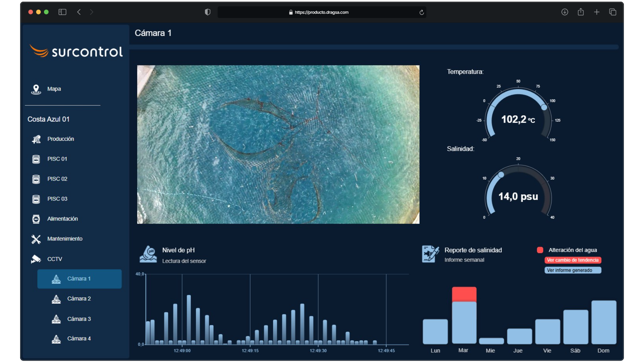
Task: Open Producción fish icon in sidebar
Action: point(36,139)
